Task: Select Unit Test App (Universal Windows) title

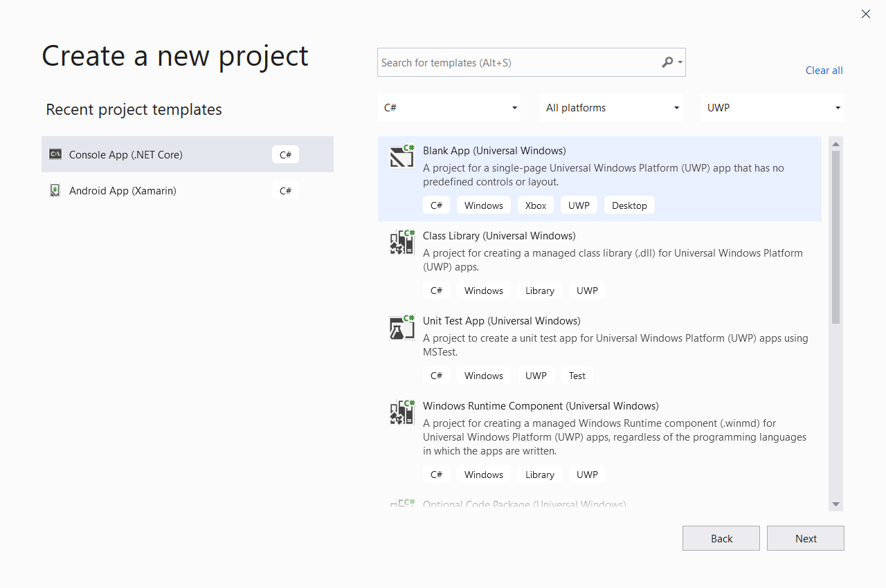Action: pos(502,321)
